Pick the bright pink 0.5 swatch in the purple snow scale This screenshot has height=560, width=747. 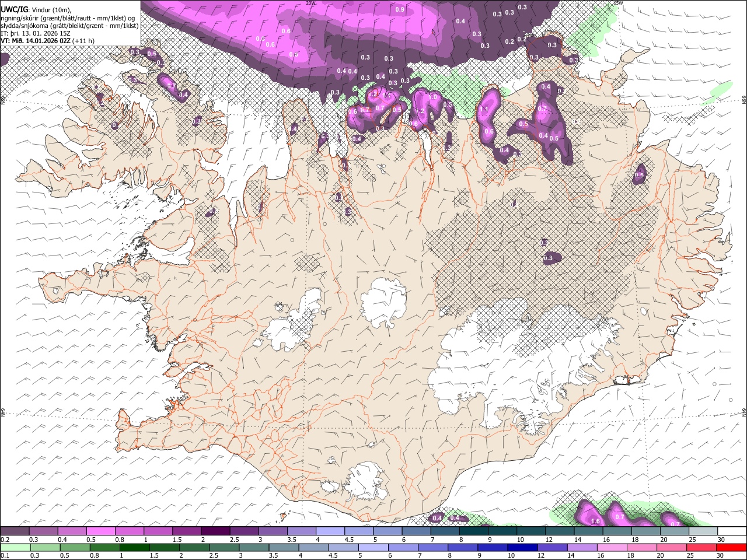tap(100, 531)
